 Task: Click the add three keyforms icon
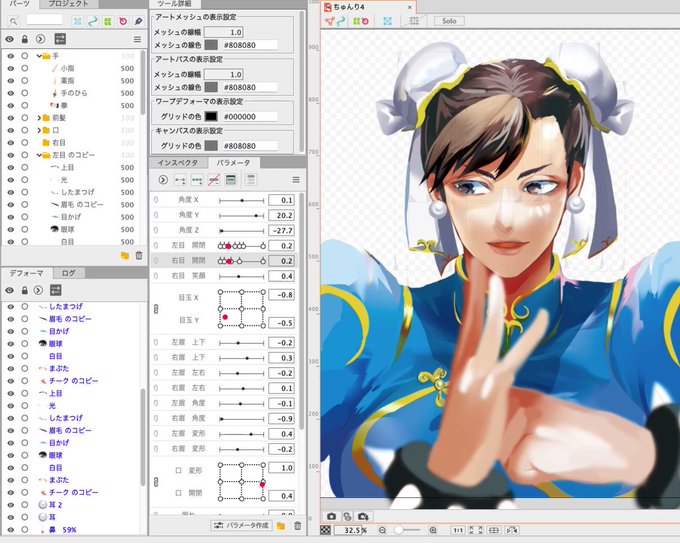[x=197, y=180]
